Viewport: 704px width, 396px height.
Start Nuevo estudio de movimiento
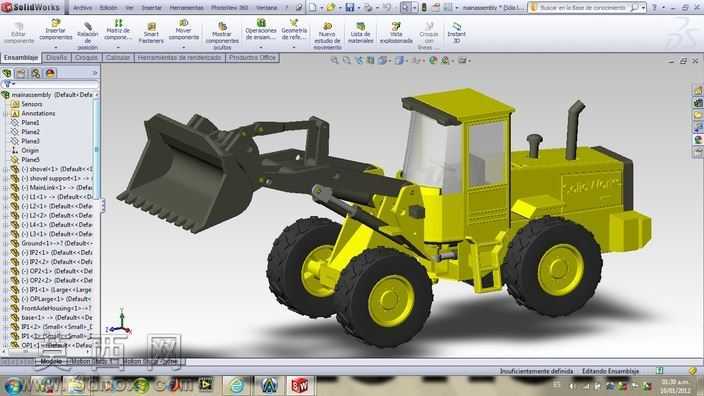328,36
